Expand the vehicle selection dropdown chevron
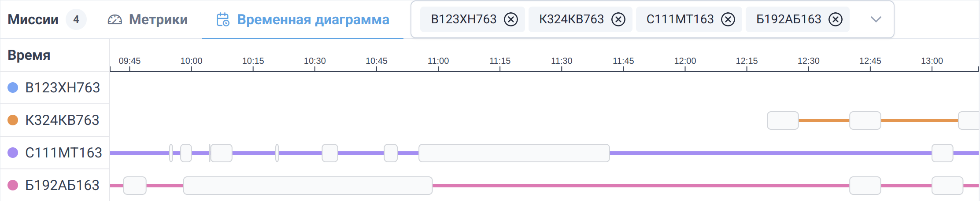The height and width of the screenshot is (201, 980). coord(876,19)
